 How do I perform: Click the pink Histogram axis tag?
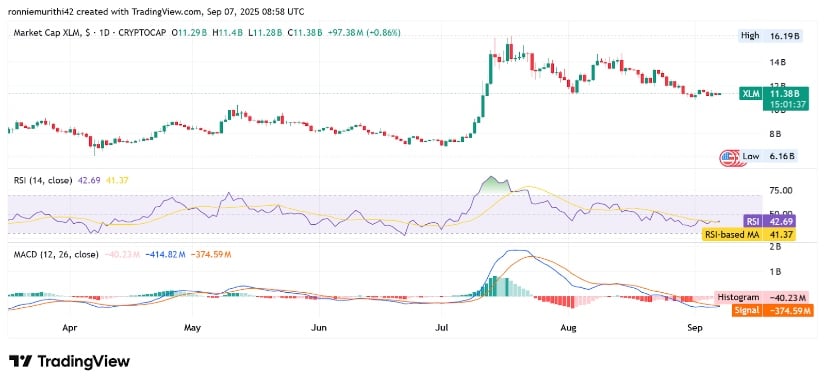pyautogui.click(x=760, y=298)
